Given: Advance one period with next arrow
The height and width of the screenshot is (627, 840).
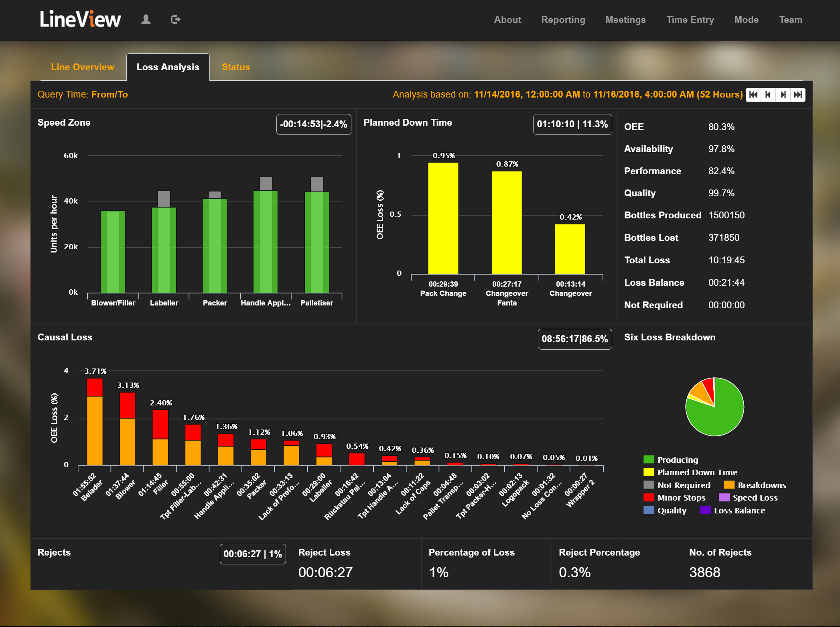Looking at the screenshot, I should point(783,95).
